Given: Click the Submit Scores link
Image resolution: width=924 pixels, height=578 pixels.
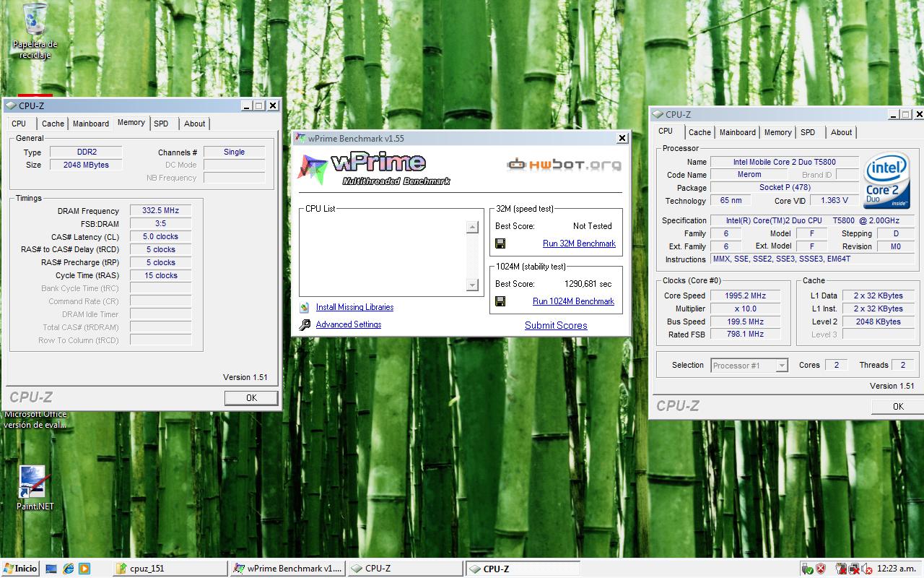Looking at the screenshot, I should (556, 325).
